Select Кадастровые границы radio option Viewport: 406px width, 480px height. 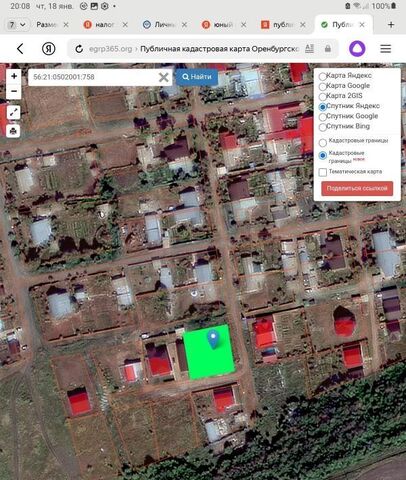[322, 143]
